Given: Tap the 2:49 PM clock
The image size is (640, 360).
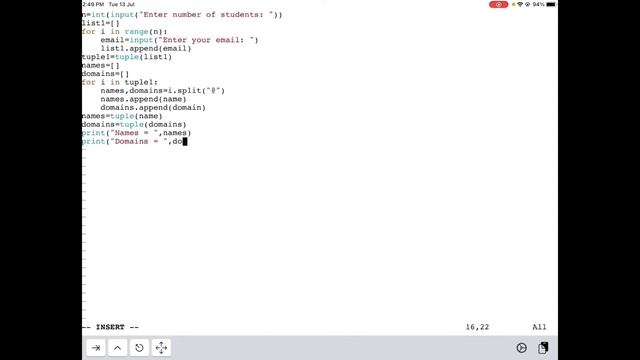Looking at the screenshot, I should (x=93, y=4).
